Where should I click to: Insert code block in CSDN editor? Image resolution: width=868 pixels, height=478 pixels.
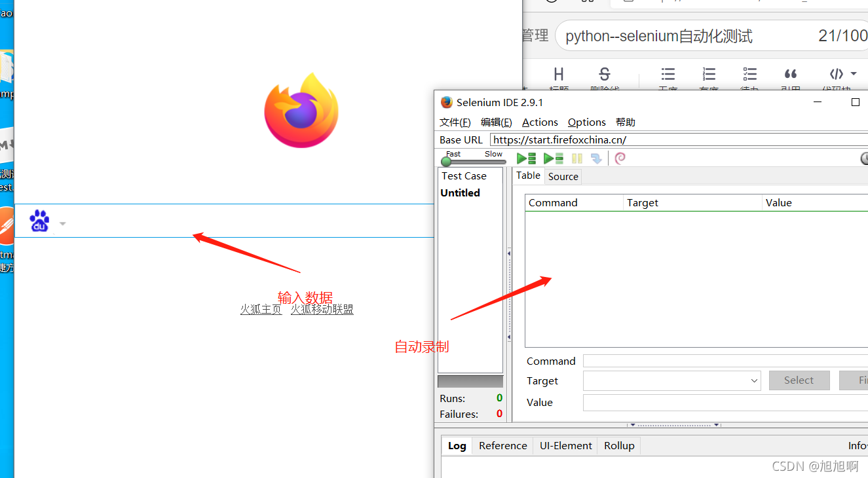pyautogui.click(x=837, y=74)
